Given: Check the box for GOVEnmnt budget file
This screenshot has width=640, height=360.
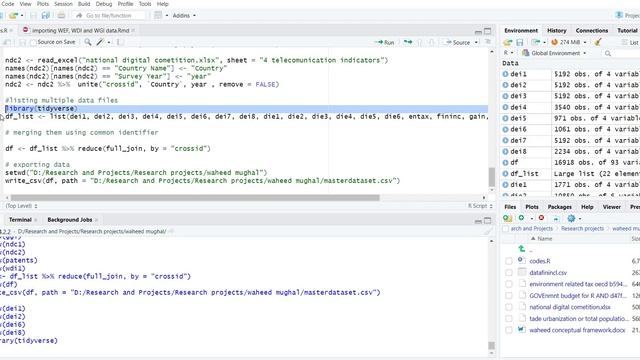Looking at the screenshot, I should pos(509,296).
